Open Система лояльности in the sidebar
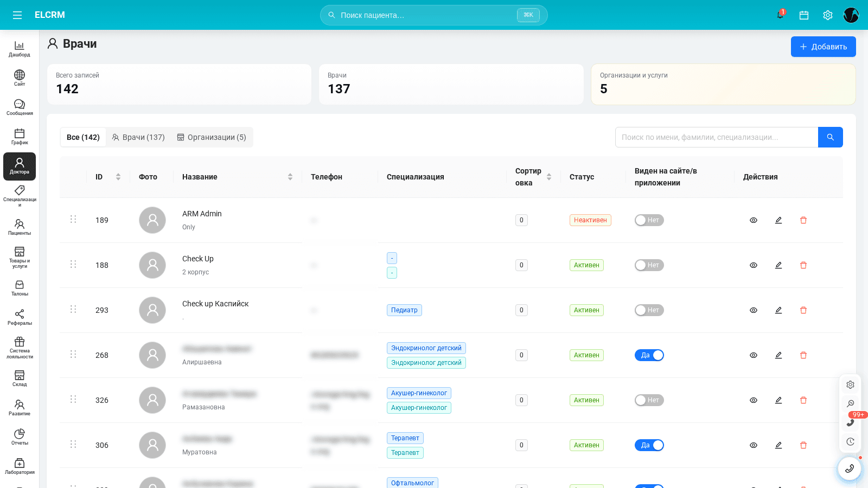 20,348
